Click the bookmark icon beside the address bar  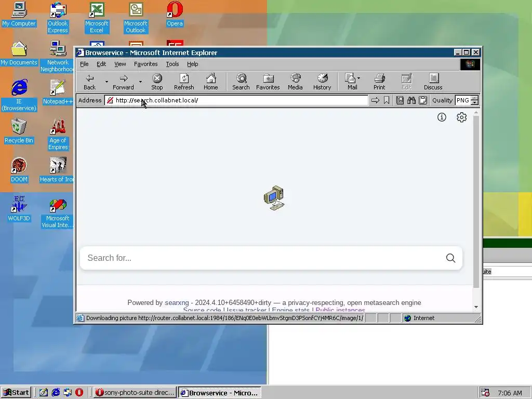[x=387, y=100]
